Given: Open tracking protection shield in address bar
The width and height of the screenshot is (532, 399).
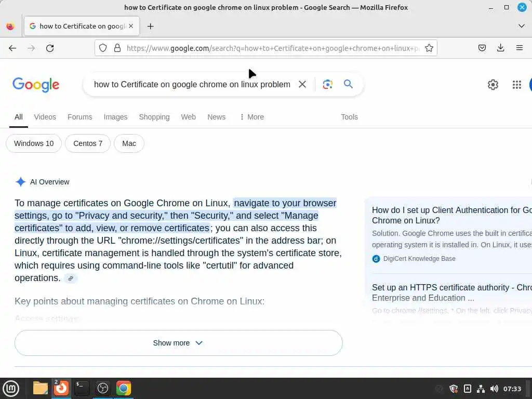Looking at the screenshot, I should pos(103,48).
